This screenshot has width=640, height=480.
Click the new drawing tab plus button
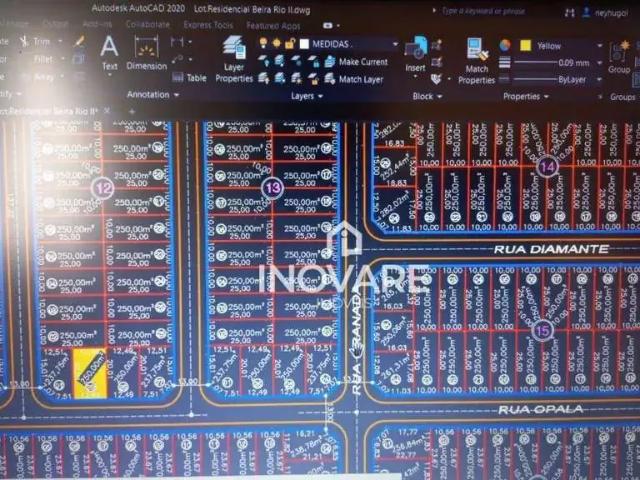pos(132,111)
